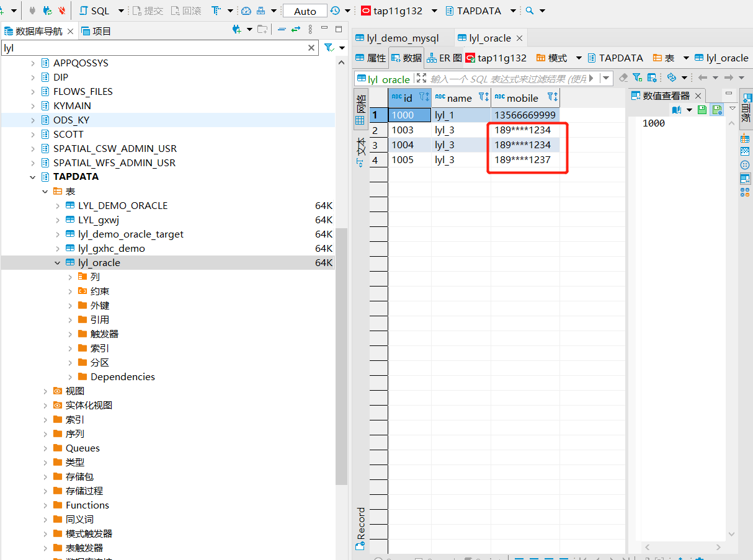The height and width of the screenshot is (560, 753).
Task: Click the 属性 properties tab
Action: (370, 58)
